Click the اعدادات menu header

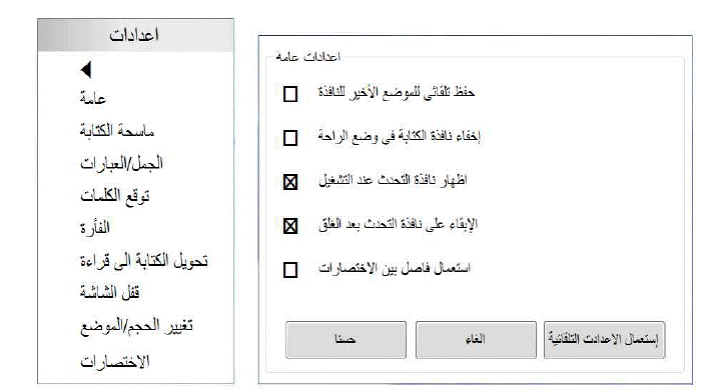pyautogui.click(x=136, y=35)
